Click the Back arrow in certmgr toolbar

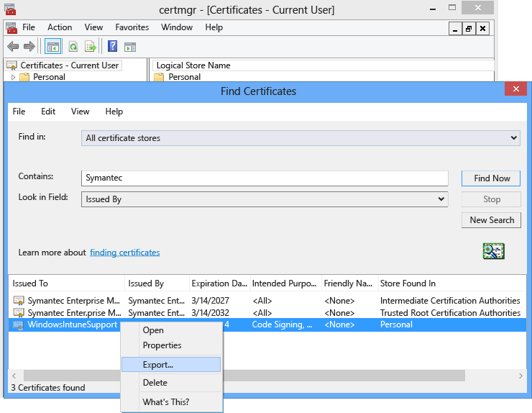click(13, 46)
